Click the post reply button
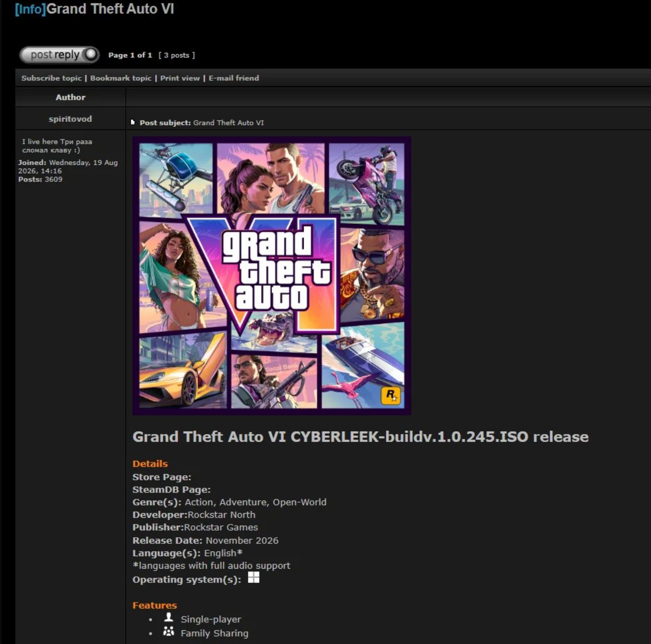This screenshot has width=651, height=644. pyautogui.click(x=59, y=55)
